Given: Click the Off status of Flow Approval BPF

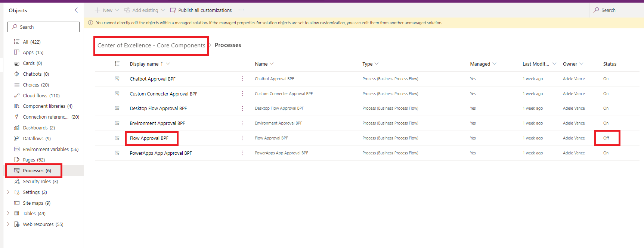Looking at the screenshot, I should (x=606, y=138).
